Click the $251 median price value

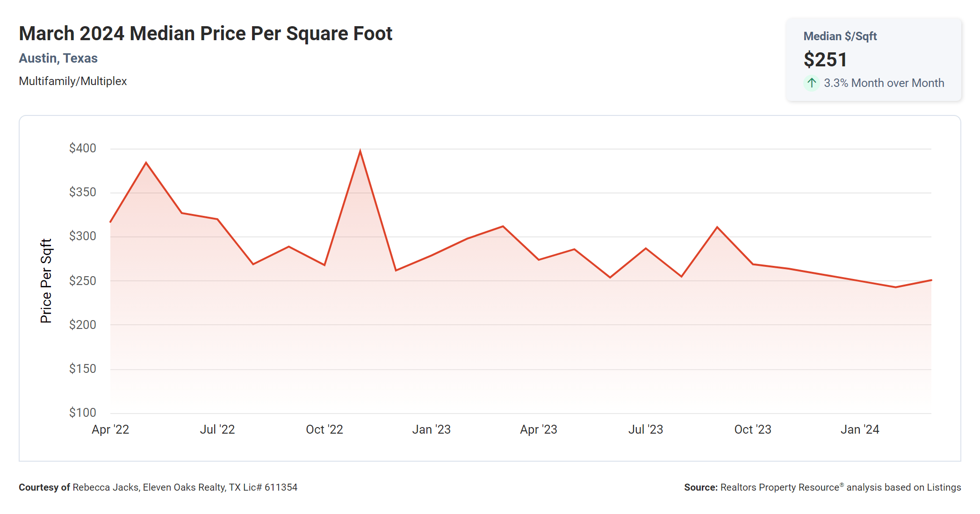(x=825, y=60)
